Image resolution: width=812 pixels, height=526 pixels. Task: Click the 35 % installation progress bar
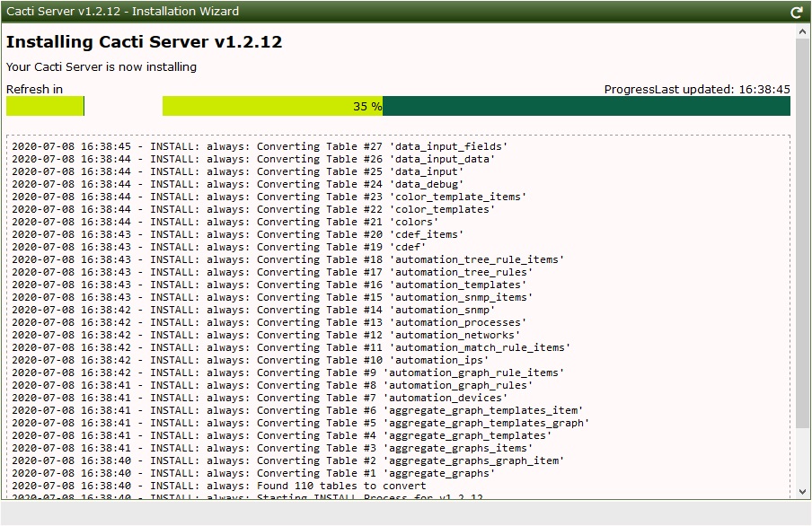[x=476, y=106]
